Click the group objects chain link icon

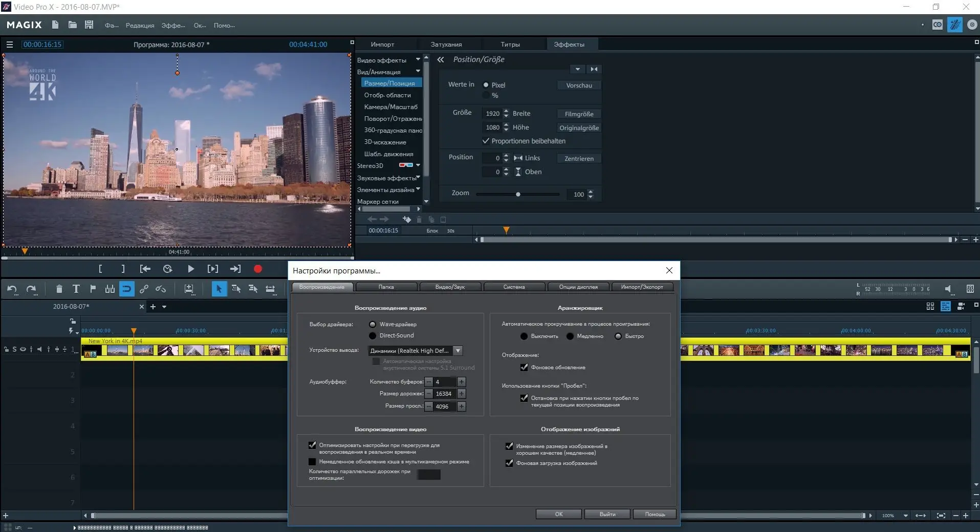pos(144,289)
